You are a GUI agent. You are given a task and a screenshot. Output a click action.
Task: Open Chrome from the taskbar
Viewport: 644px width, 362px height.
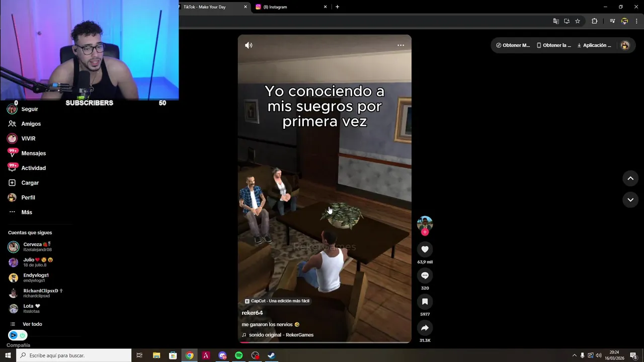pos(189,355)
